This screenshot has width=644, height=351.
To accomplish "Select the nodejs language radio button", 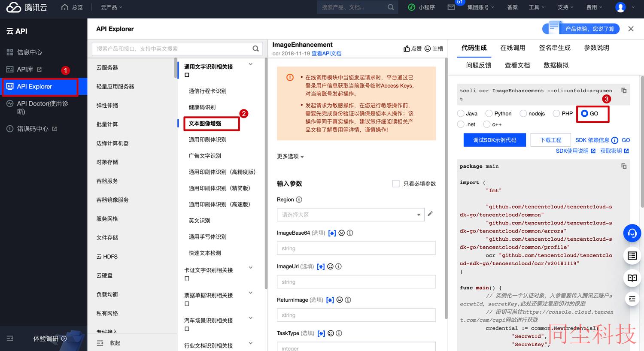I will tap(523, 113).
